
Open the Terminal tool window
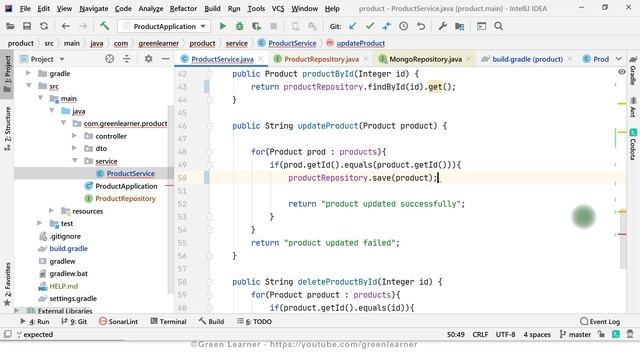pos(168,322)
